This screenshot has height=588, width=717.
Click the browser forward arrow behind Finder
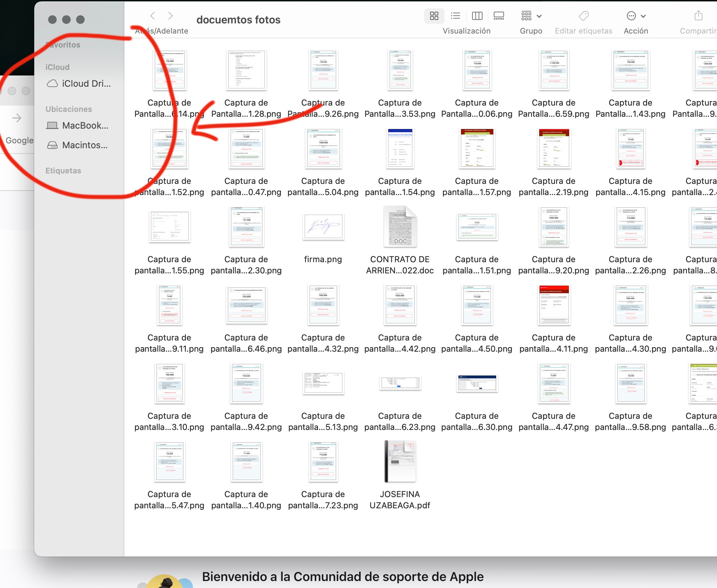(x=17, y=118)
